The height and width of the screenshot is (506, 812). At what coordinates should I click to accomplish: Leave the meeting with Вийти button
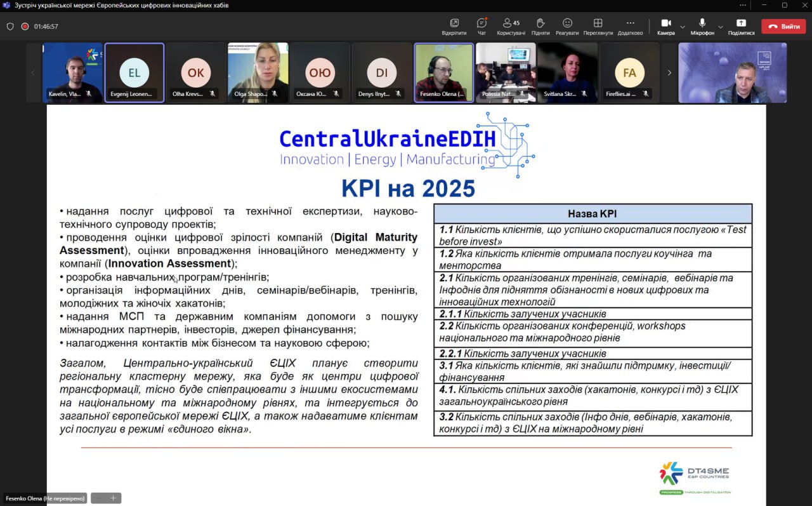click(783, 27)
